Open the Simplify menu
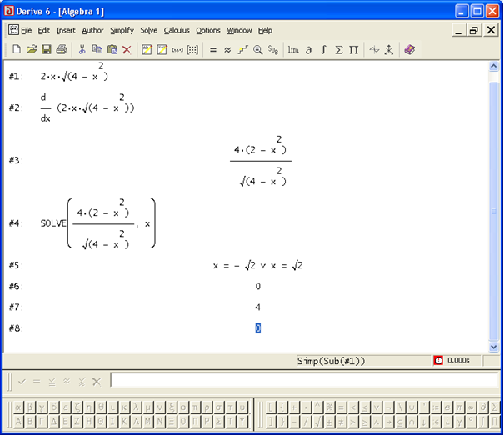 pyautogui.click(x=122, y=30)
